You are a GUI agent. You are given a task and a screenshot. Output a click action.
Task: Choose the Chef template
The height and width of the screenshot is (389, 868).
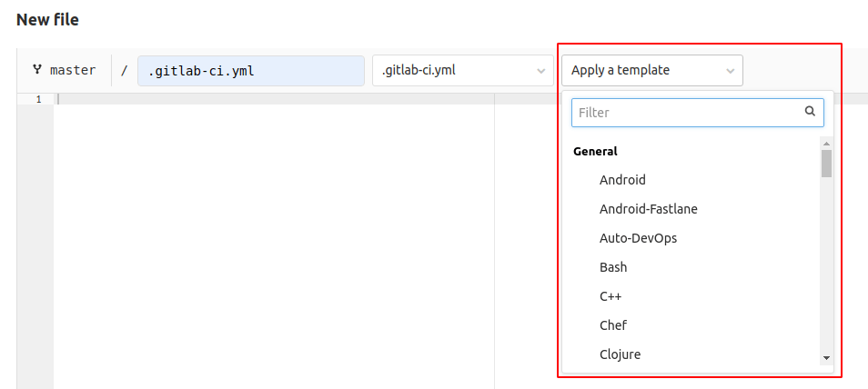coord(613,325)
